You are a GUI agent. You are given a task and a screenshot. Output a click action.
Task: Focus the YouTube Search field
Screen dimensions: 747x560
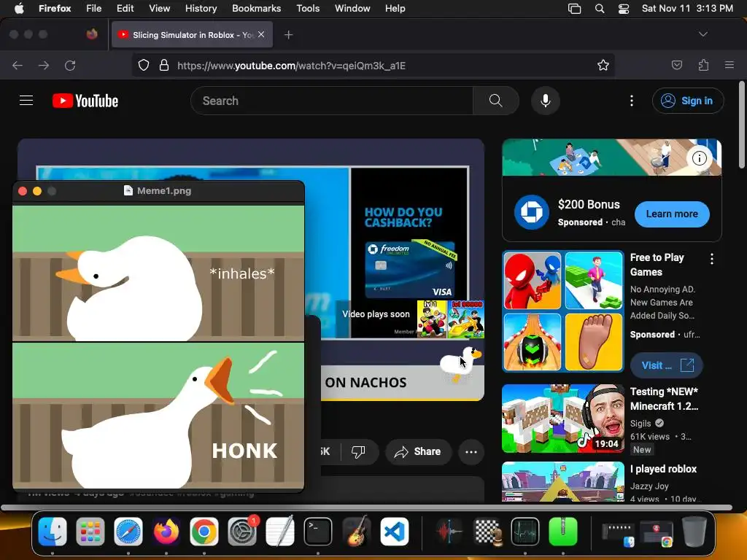point(332,101)
